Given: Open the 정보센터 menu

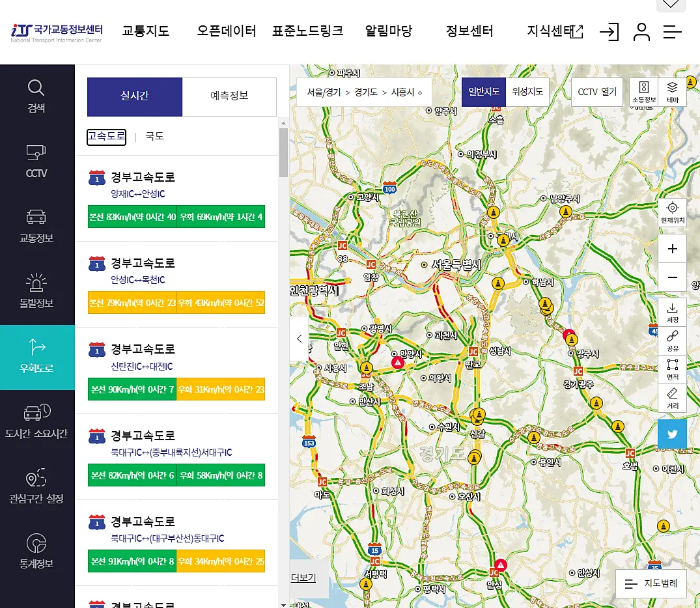Looking at the screenshot, I should pos(470,31).
